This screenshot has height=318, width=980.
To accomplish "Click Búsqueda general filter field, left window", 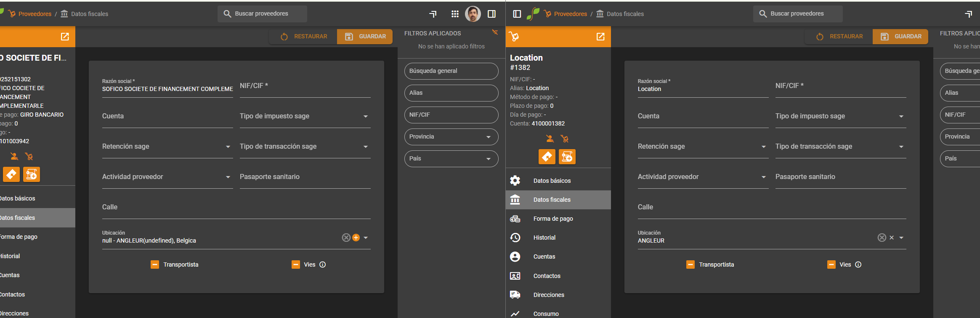I will pyautogui.click(x=451, y=71).
